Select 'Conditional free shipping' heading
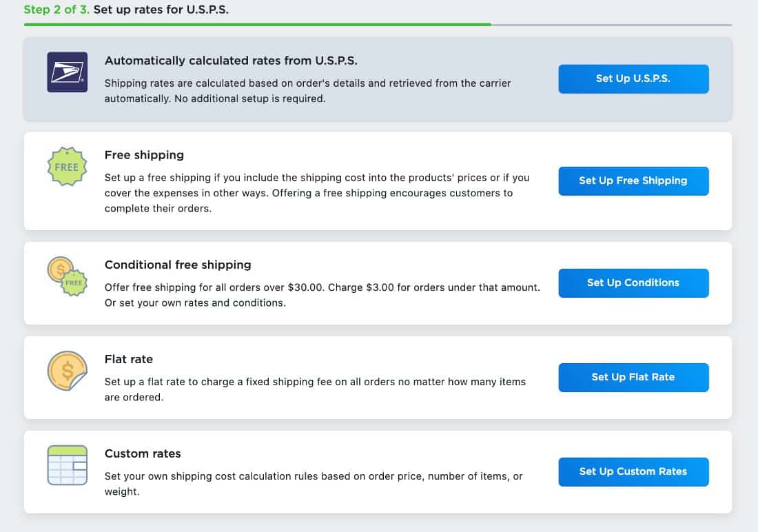Viewport: 758px width, 532px height. click(x=178, y=265)
